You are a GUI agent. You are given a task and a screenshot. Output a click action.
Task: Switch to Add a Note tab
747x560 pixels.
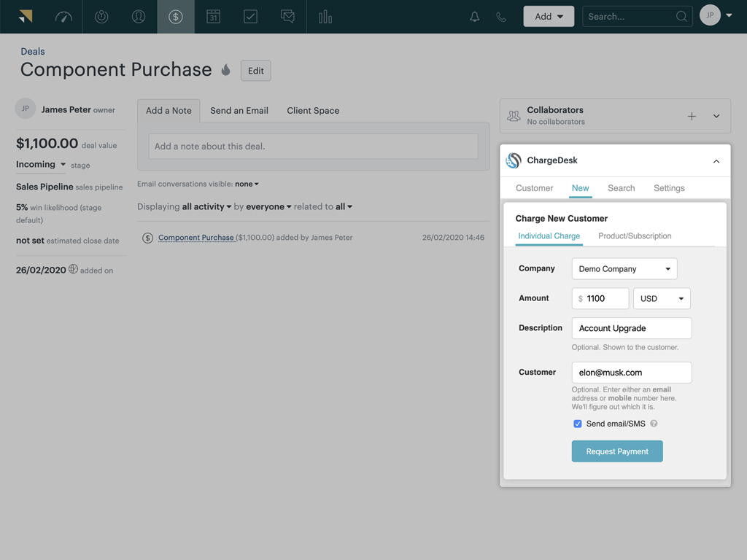coord(169,111)
